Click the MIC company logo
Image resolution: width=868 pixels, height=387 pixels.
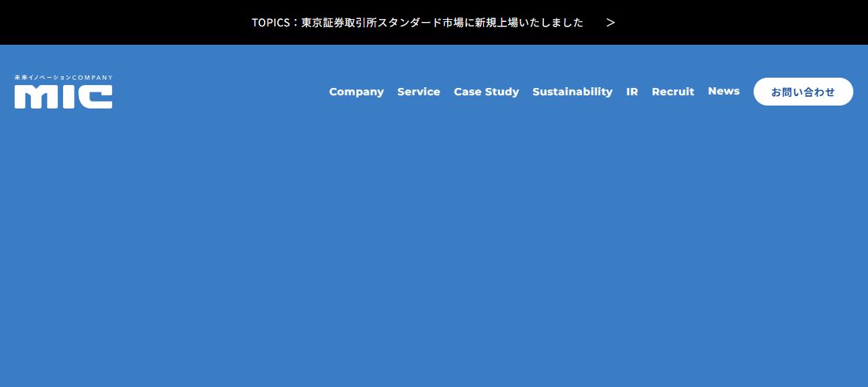[x=64, y=92]
